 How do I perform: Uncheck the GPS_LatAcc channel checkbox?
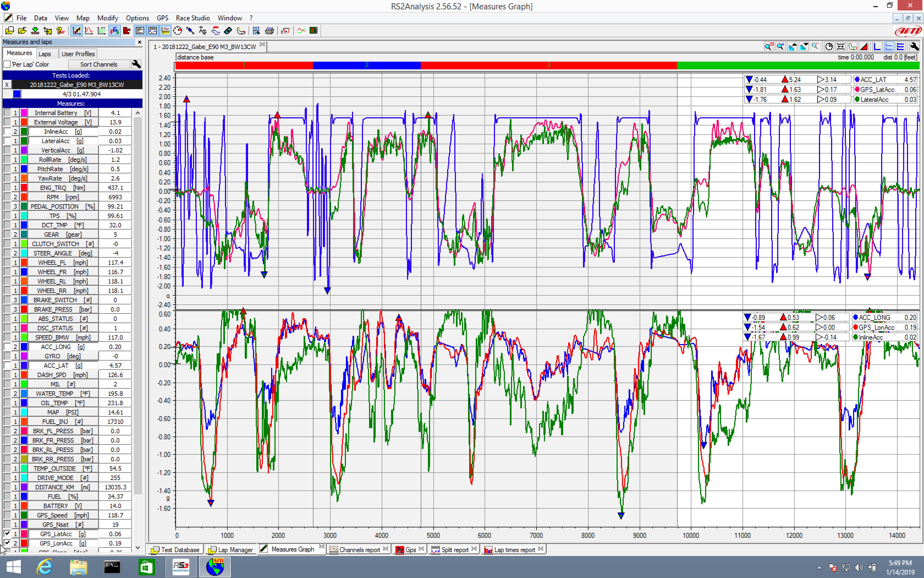click(x=7, y=534)
